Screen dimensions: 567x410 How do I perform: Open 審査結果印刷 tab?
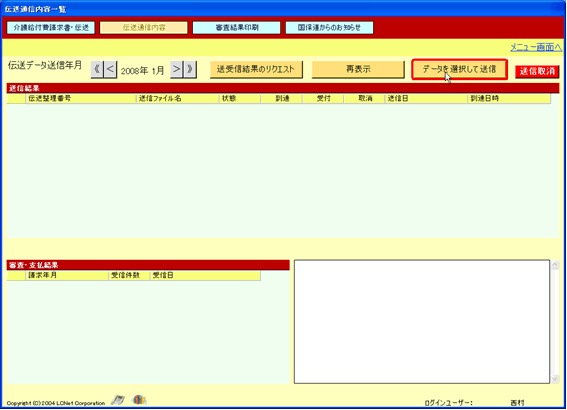pyautogui.click(x=236, y=27)
